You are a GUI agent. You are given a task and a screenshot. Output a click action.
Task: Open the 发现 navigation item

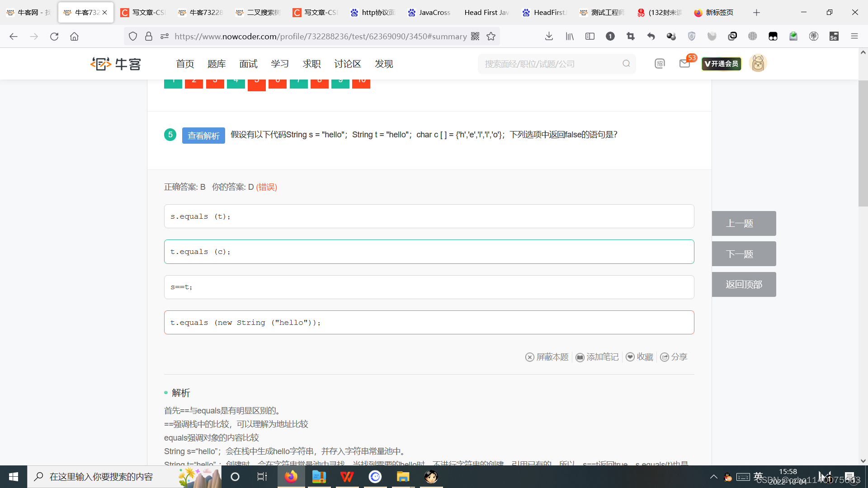[x=384, y=64]
